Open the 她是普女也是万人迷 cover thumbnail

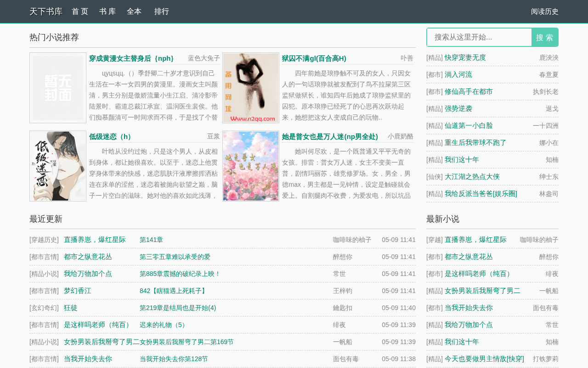tap(251, 166)
